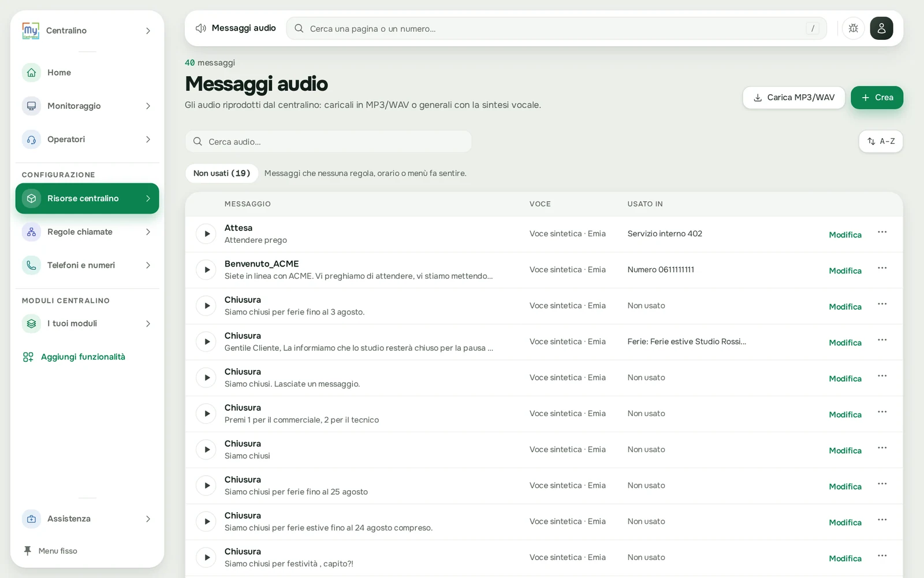
Task: Click the Operatori headset icon
Action: 32,140
